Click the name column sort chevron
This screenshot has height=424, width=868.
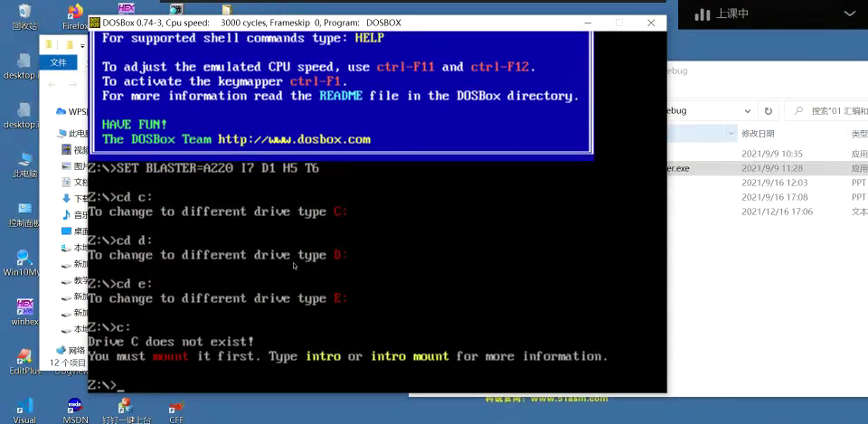(731, 134)
